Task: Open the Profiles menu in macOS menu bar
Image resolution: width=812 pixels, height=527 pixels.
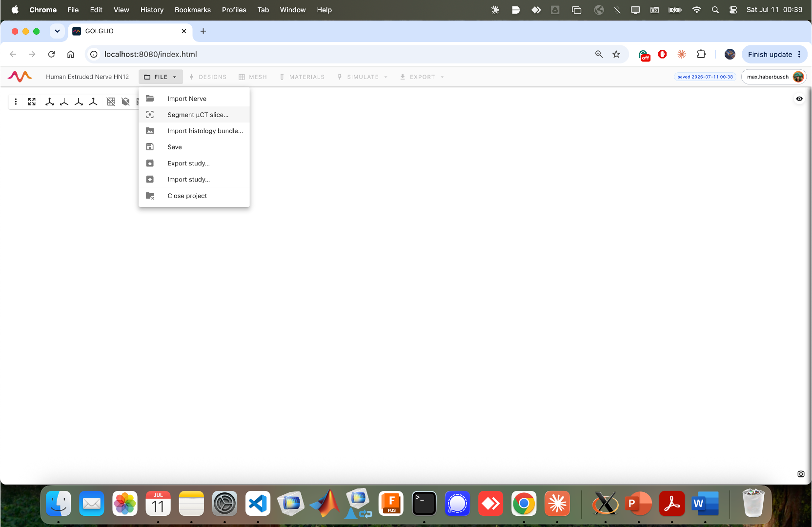Action: click(234, 10)
